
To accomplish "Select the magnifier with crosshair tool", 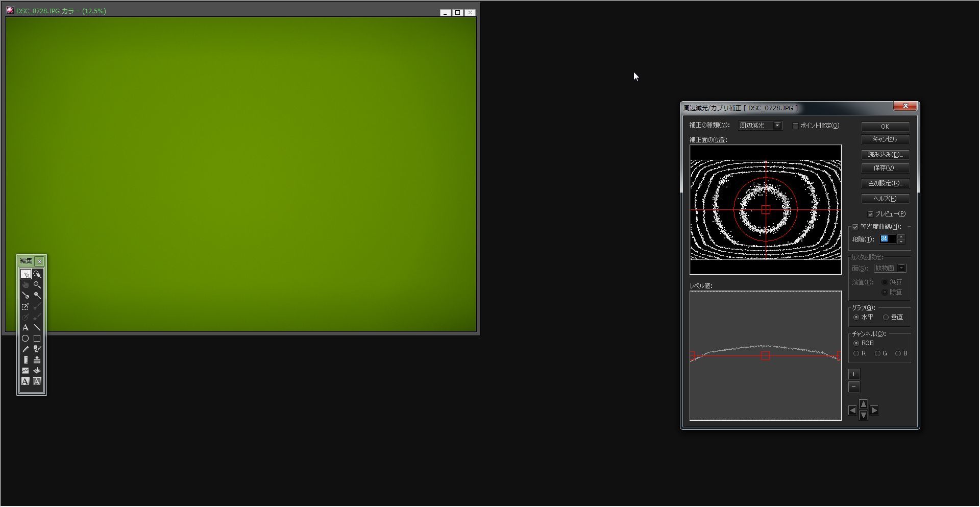I will [x=37, y=296].
